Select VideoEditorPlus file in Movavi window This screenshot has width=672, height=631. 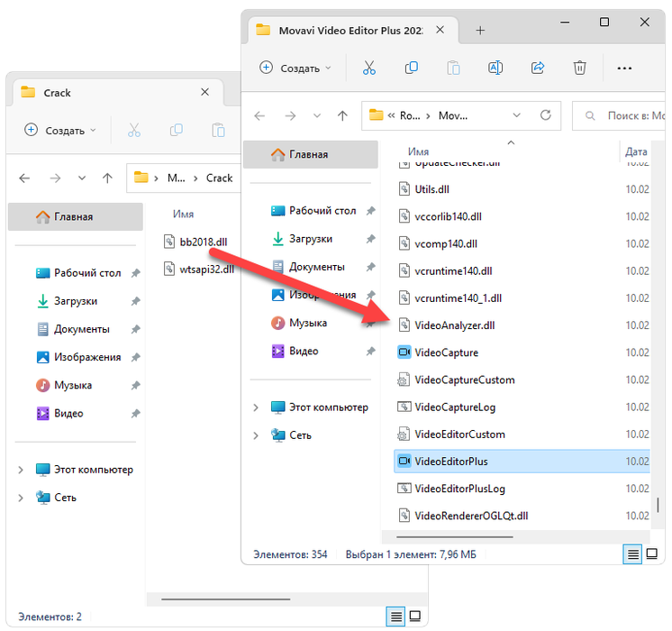pyautogui.click(x=522, y=462)
